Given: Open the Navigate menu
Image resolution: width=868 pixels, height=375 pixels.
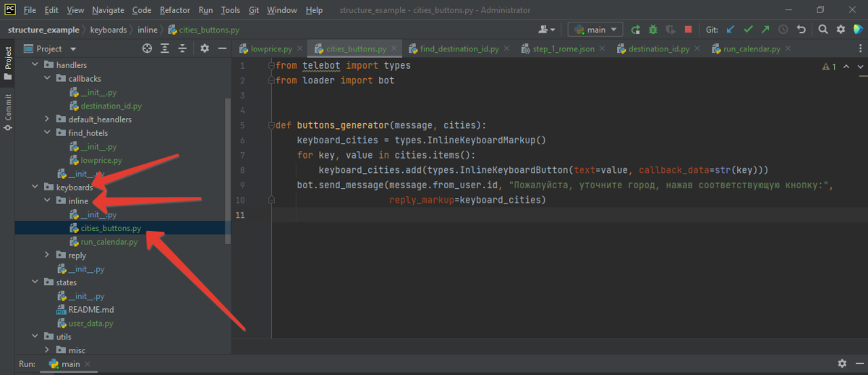Looking at the screenshot, I should pyautogui.click(x=106, y=10).
